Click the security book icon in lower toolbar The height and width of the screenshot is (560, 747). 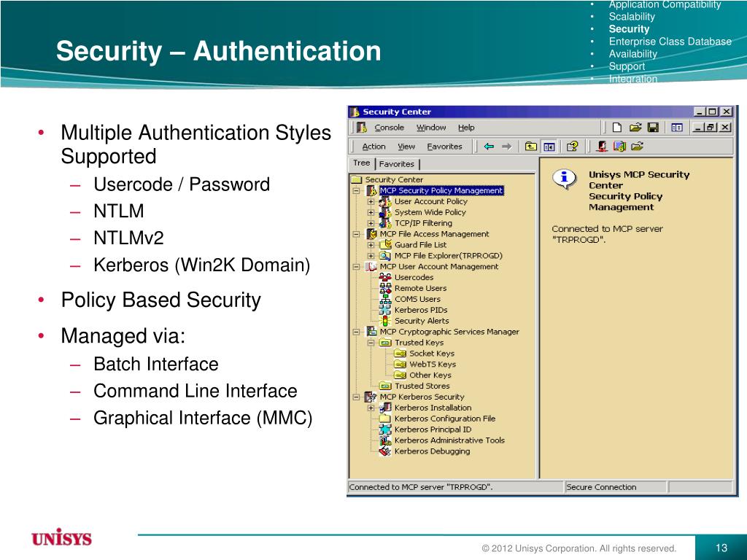[619, 146]
